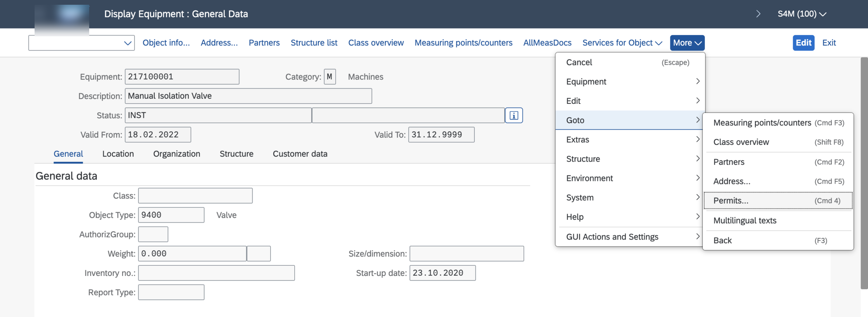
Task: Select Multilingual texts in Goto submenu
Action: tap(778, 221)
